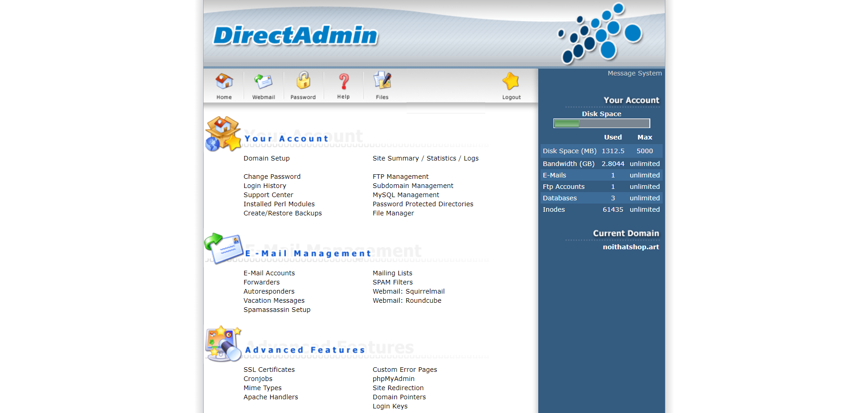Image resolution: width=868 pixels, height=413 pixels.
Task: Click the 5000 disk max value
Action: [x=645, y=151]
